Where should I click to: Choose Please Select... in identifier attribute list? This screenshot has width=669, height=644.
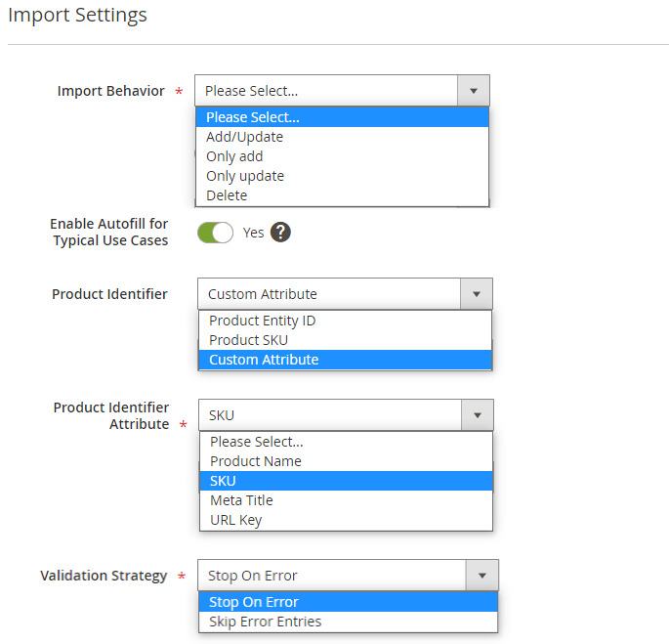(x=346, y=442)
